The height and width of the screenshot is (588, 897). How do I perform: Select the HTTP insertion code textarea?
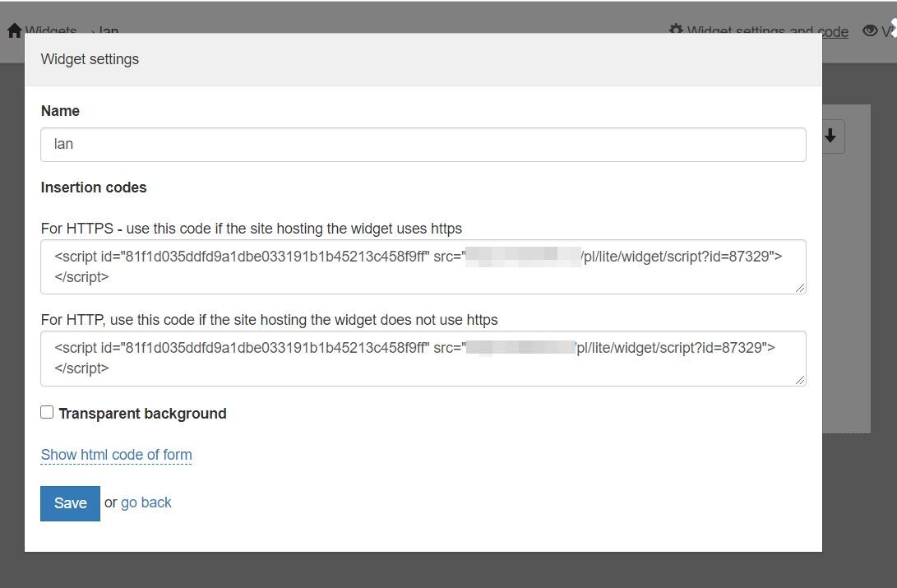[x=423, y=359]
